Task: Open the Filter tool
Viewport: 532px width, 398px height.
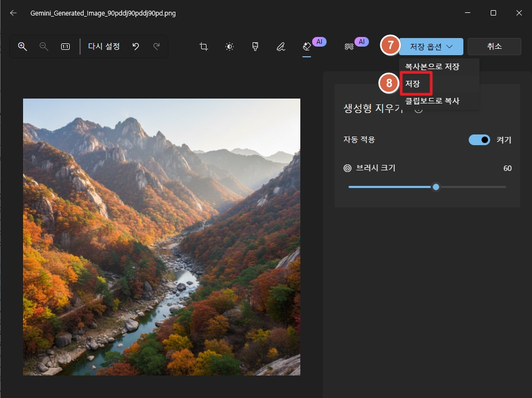Action: click(255, 47)
